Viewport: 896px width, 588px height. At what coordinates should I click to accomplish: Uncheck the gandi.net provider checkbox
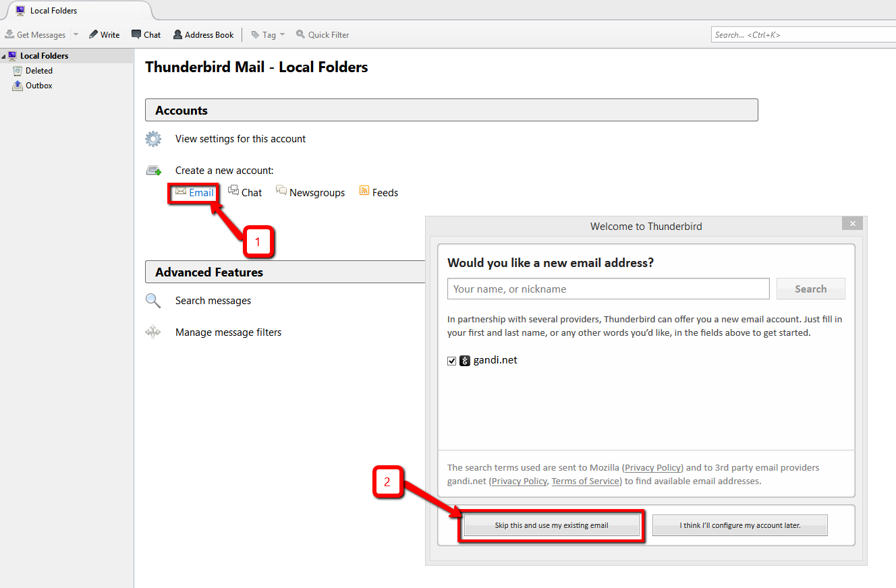(452, 361)
